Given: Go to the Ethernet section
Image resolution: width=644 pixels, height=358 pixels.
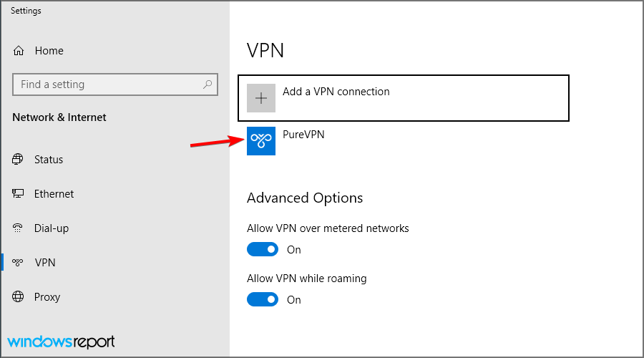Looking at the screenshot, I should [54, 193].
